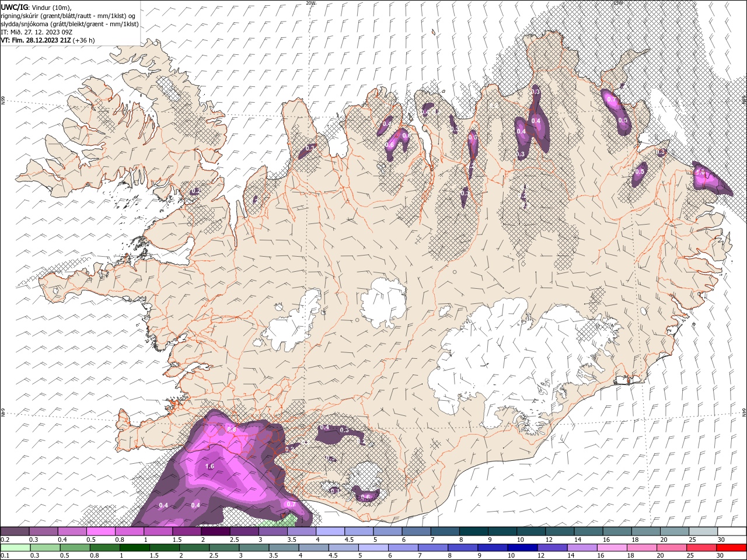This screenshot has height=560, width=747.
Task: Click the '1.6' precipitation value on the map
Action: (210, 467)
